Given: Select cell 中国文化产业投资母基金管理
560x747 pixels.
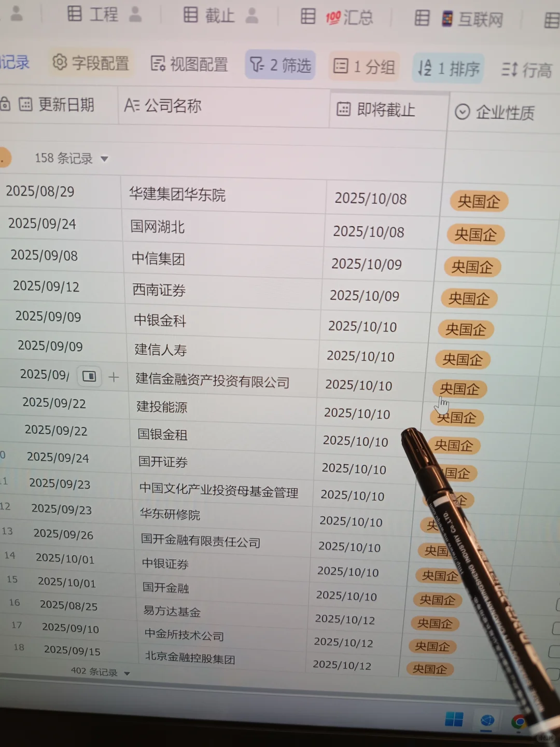Looking at the screenshot, I should click(x=223, y=490).
